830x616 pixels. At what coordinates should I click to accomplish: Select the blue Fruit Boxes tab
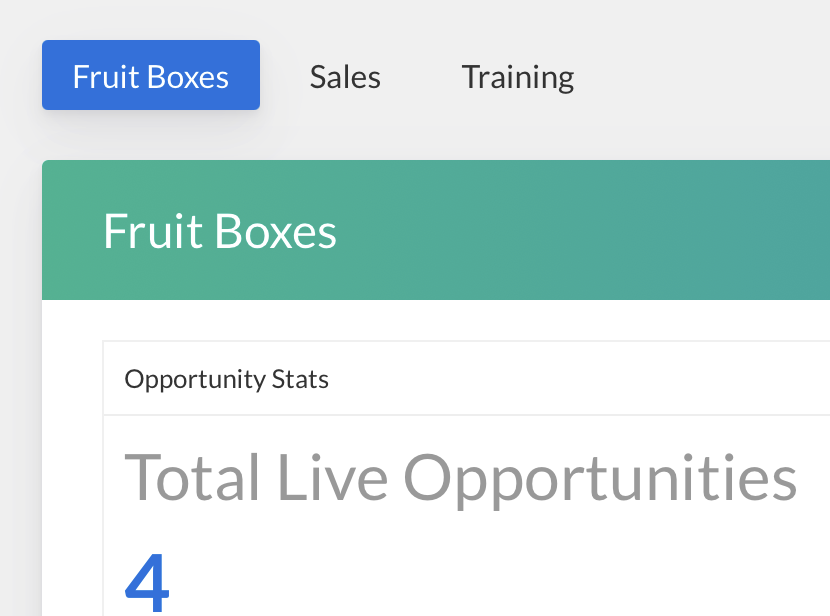click(x=151, y=76)
